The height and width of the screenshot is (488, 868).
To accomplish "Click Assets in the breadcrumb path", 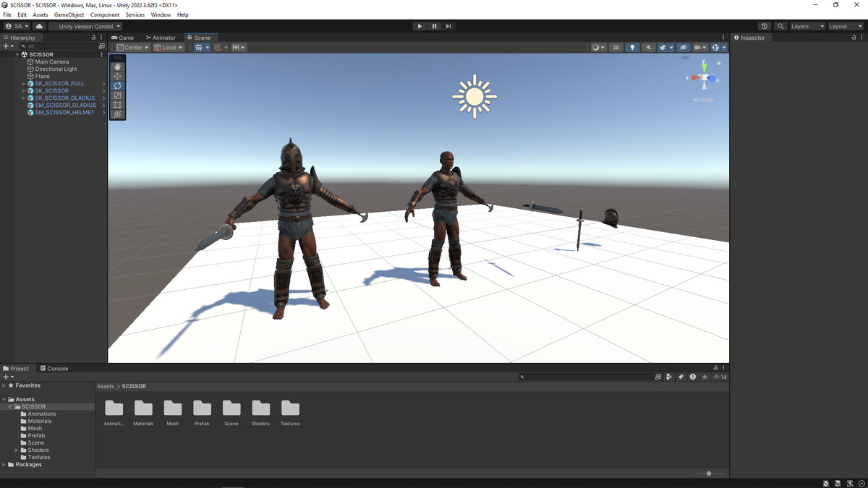I will tap(106, 387).
